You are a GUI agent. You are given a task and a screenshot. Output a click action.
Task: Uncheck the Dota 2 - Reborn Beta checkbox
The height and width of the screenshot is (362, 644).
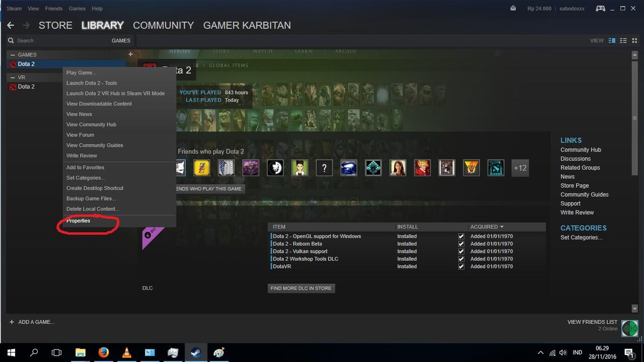pos(461,244)
